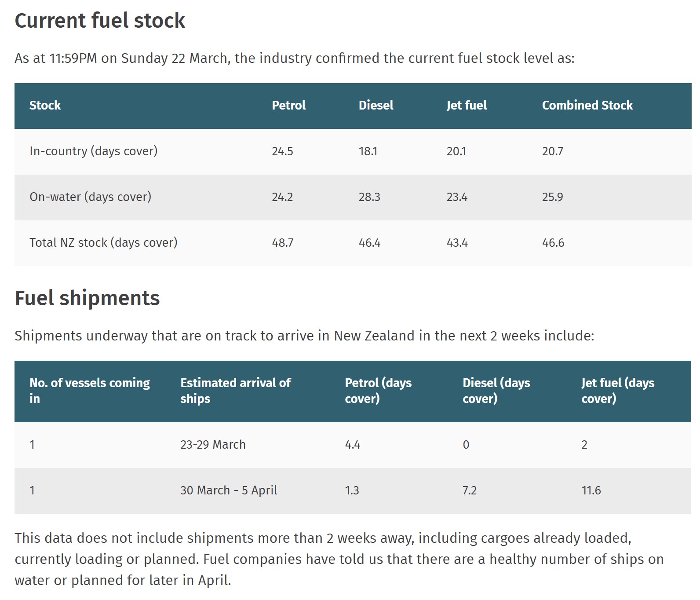Click the 'Current fuel stock' heading
The image size is (700, 600).
coord(100,21)
